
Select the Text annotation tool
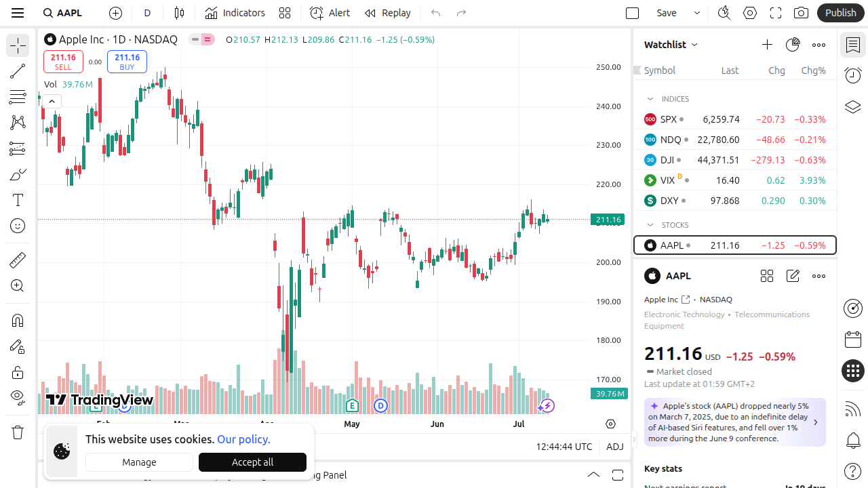pyautogui.click(x=18, y=200)
